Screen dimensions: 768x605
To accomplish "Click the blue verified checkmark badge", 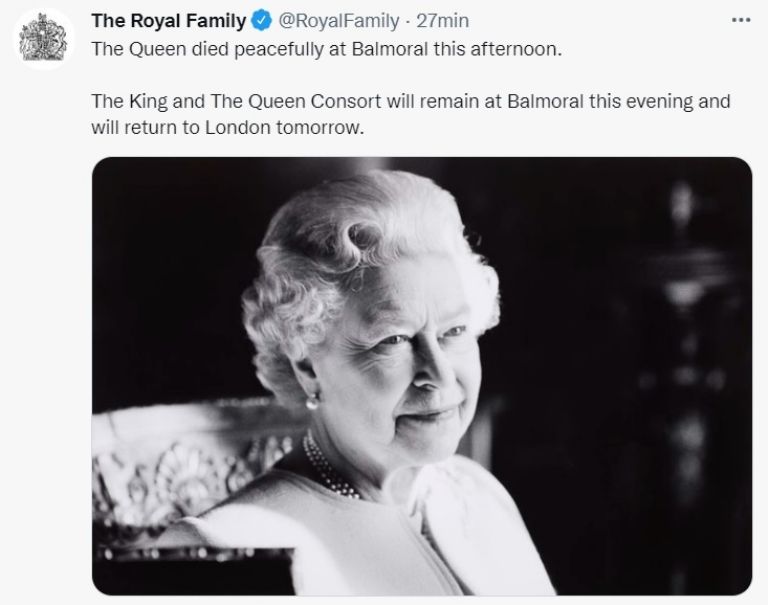I will (261, 21).
